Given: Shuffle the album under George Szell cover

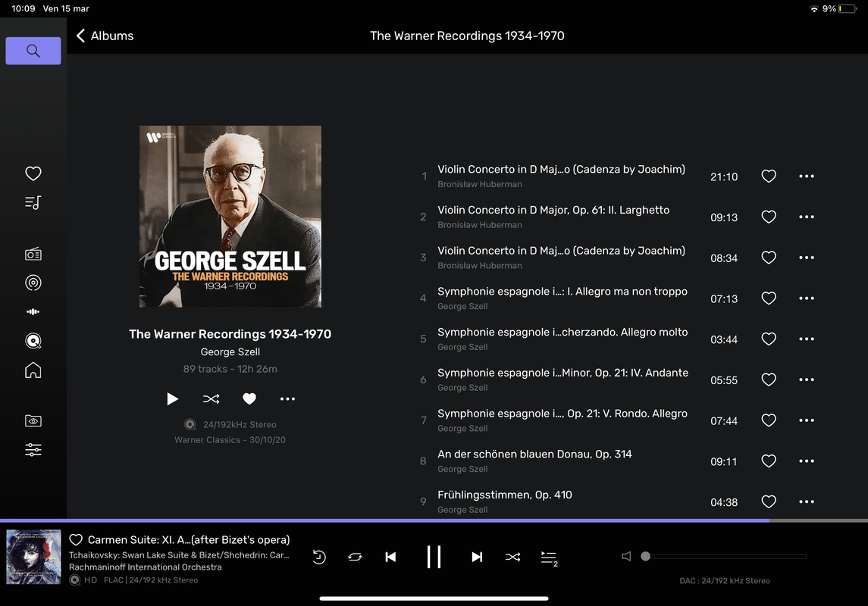Looking at the screenshot, I should point(211,398).
